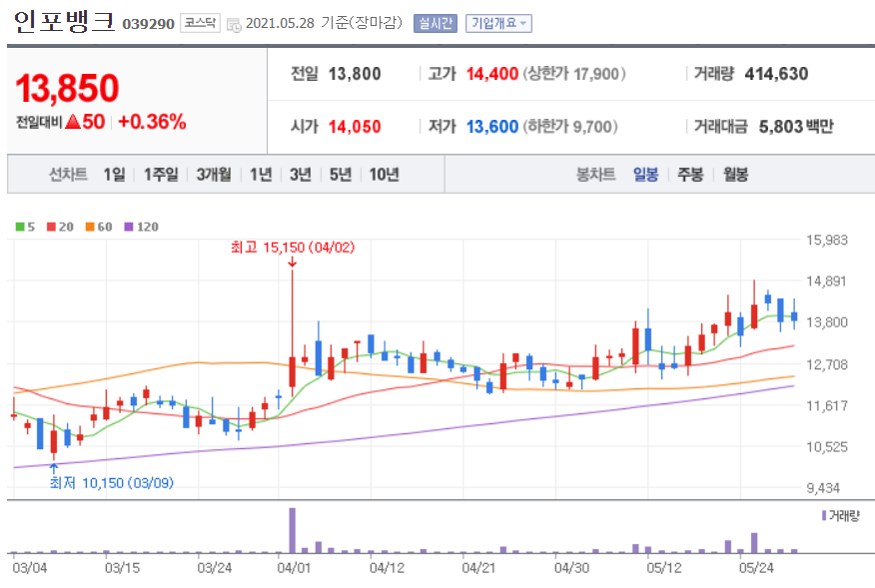The width and height of the screenshot is (875, 588).
Task: Click the 04/01 date axis label
Action: pos(294,568)
